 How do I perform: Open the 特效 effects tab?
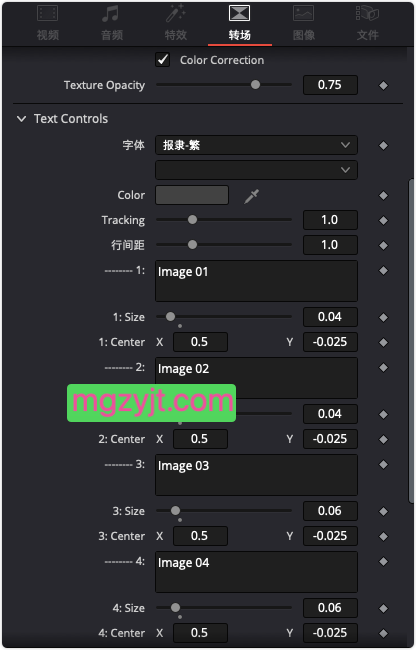(x=176, y=23)
